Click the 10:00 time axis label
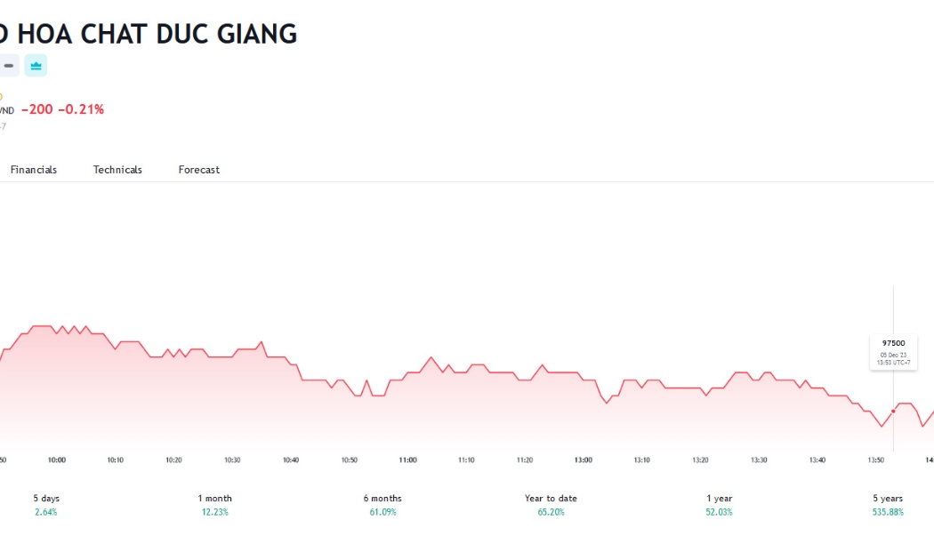934x560 pixels. 57,460
